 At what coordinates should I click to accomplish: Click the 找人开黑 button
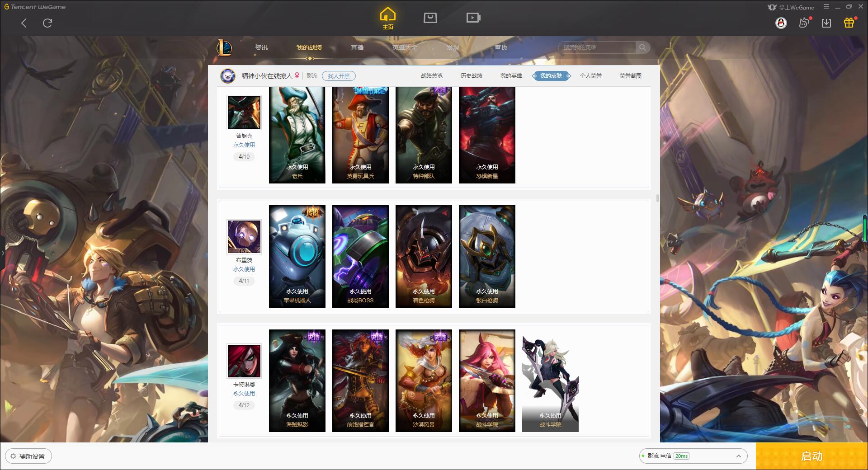point(339,76)
